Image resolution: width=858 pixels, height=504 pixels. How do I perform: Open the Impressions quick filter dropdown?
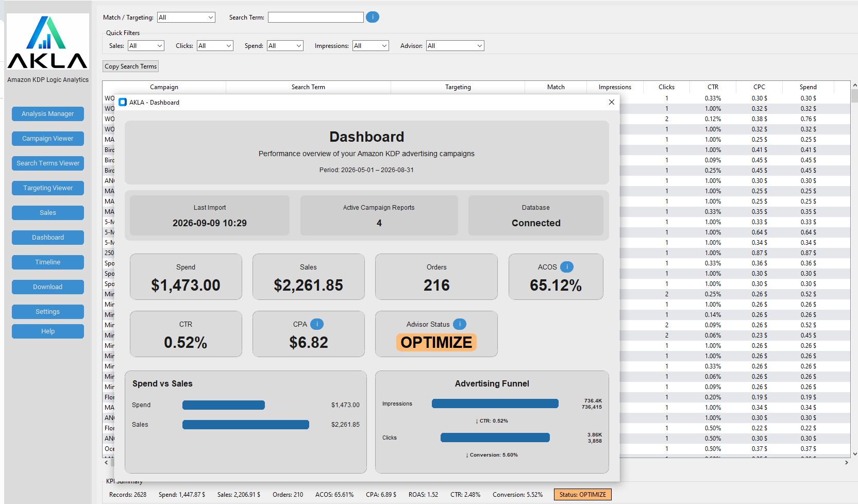point(371,45)
